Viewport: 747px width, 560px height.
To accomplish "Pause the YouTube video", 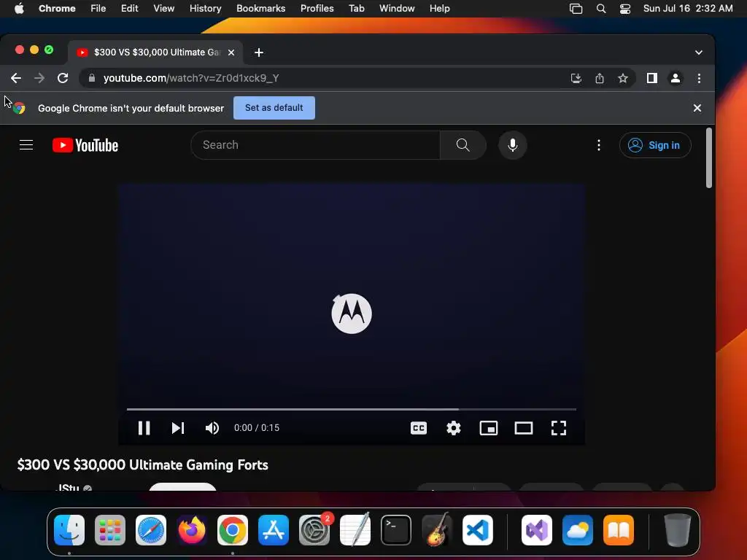I will pyautogui.click(x=144, y=428).
